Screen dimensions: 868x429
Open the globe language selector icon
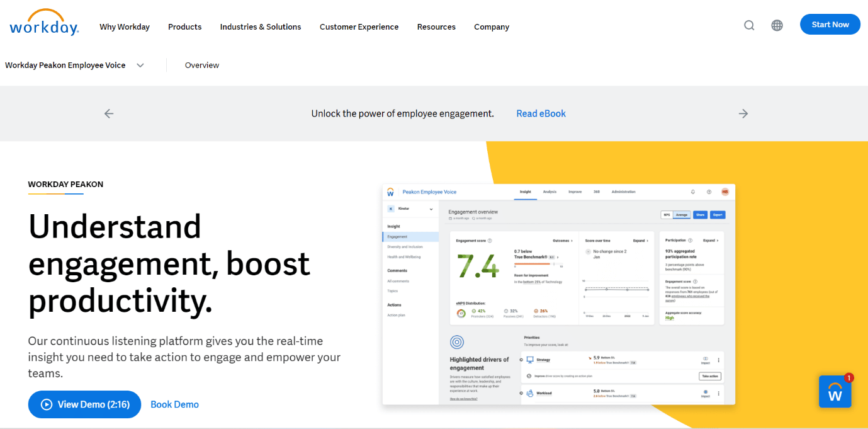tap(777, 25)
